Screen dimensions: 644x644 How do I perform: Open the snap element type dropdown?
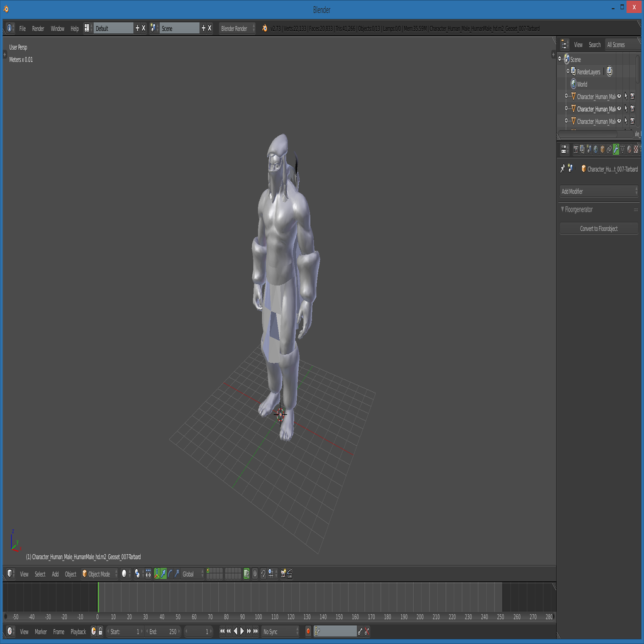coord(272,574)
